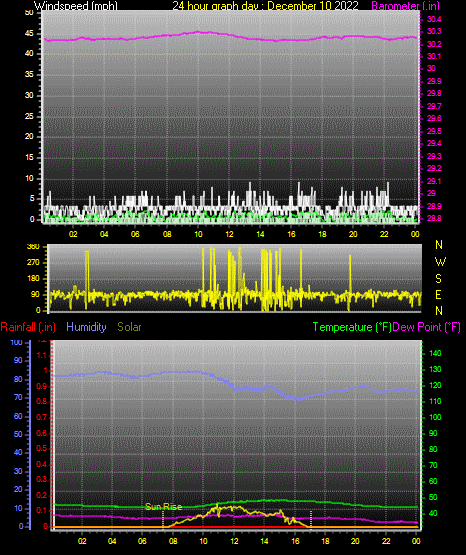The width and height of the screenshot is (466, 555).
Task: Click the Temperature (°F) legend label
Action: click(x=352, y=327)
